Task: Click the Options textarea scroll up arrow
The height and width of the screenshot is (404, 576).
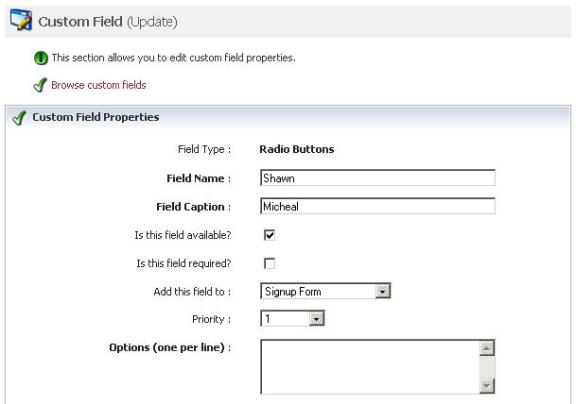Action: point(487,348)
